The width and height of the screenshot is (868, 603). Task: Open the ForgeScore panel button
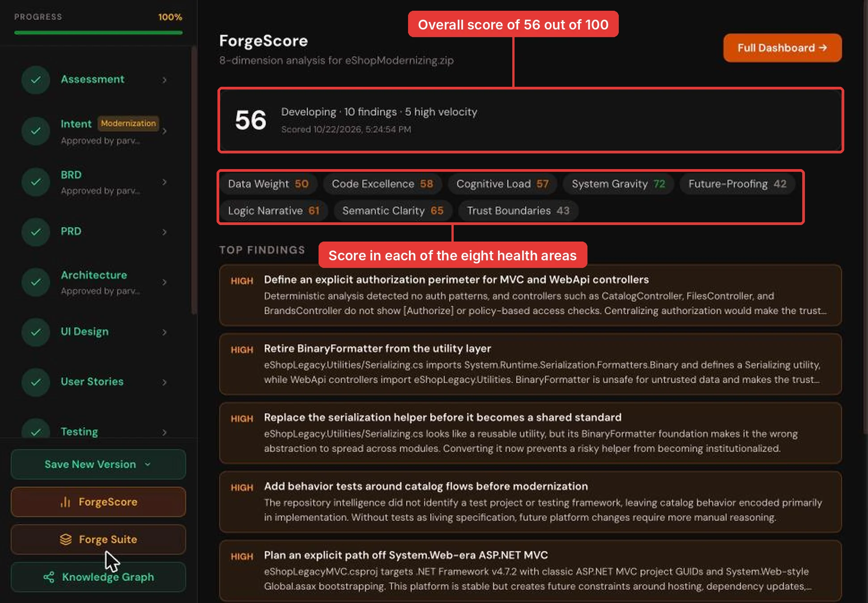(x=98, y=502)
